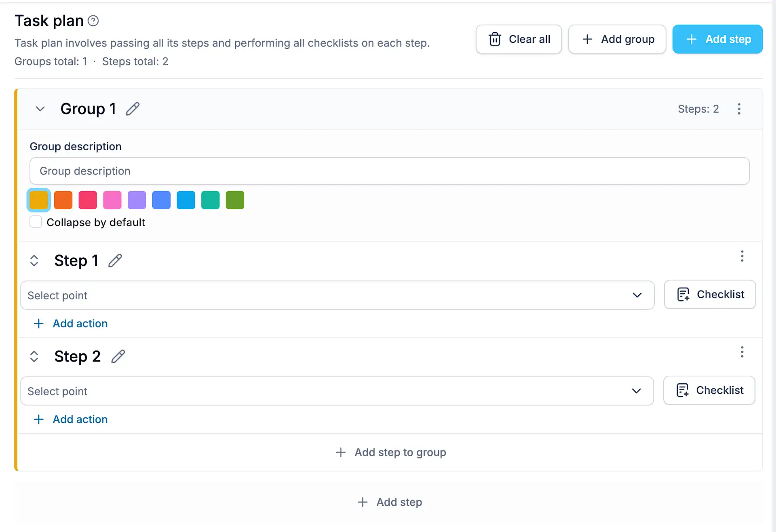Edit the Step 1 name with pencil icon

coord(115,261)
